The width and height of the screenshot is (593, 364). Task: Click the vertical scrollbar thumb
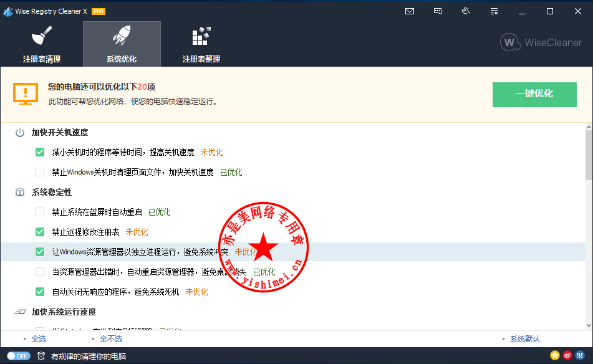589,155
